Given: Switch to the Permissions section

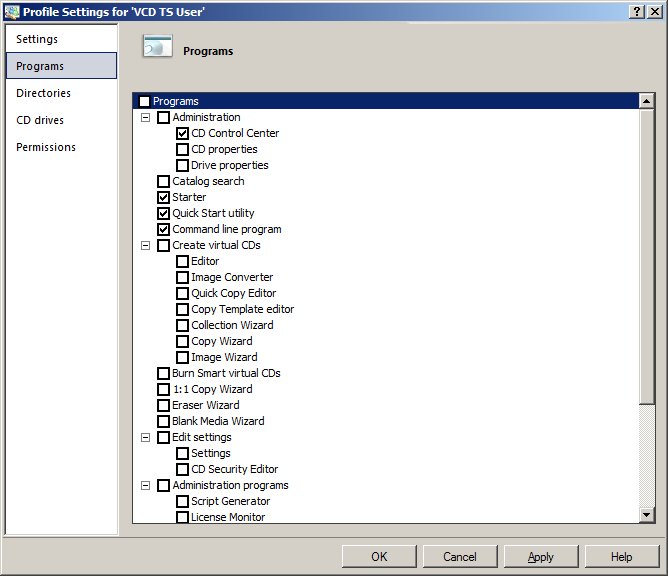Looking at the screenshot, I should (x=46, y=147).
